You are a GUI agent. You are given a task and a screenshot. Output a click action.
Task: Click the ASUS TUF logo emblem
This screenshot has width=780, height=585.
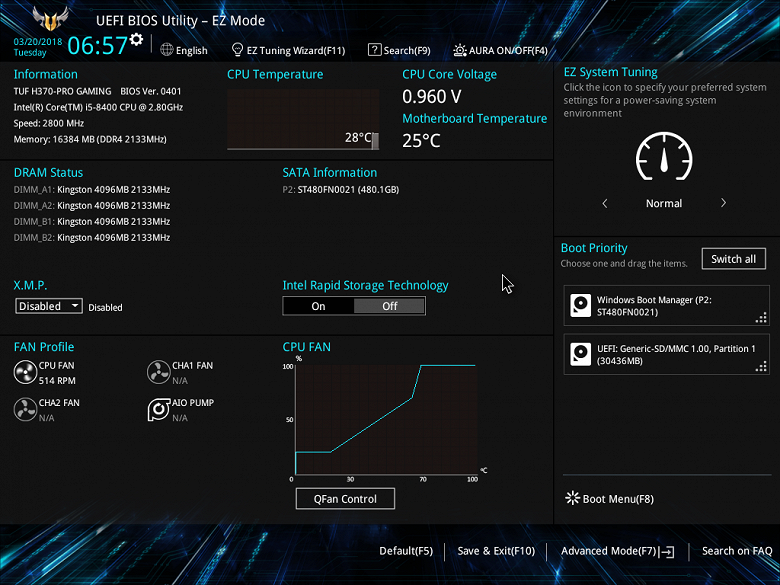[x=50, y=19]
